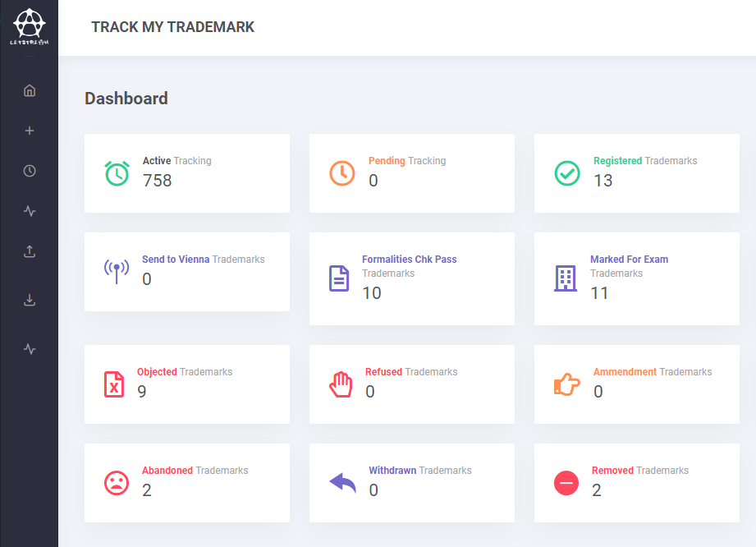
Task: Click the red hand icon for Refused Trademarks
Action: pos(341,384)
